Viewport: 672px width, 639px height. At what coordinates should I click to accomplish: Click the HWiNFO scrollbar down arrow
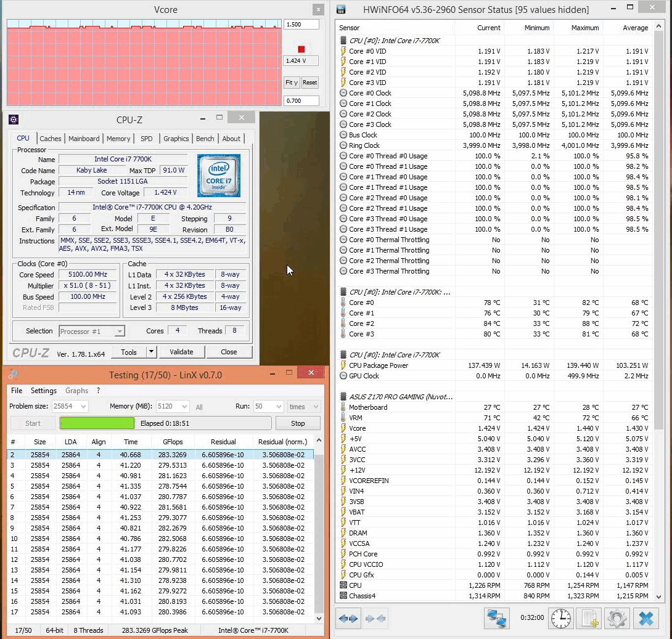pos(658,596)
